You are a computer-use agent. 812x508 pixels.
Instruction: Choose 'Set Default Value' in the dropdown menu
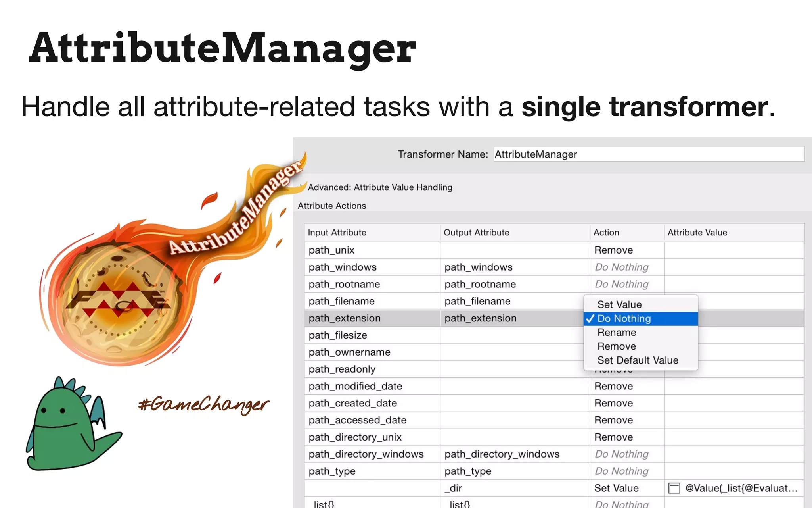pos(640,360)
